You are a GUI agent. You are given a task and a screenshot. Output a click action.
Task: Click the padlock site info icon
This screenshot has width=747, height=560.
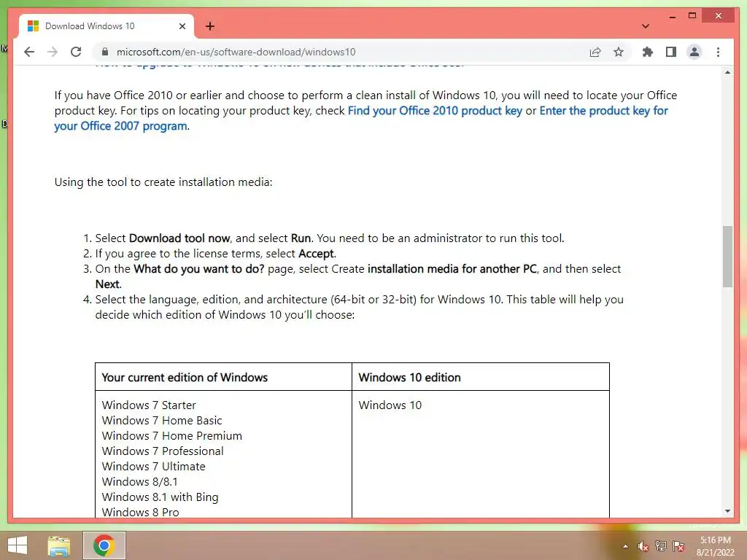[x=105, y=52]
